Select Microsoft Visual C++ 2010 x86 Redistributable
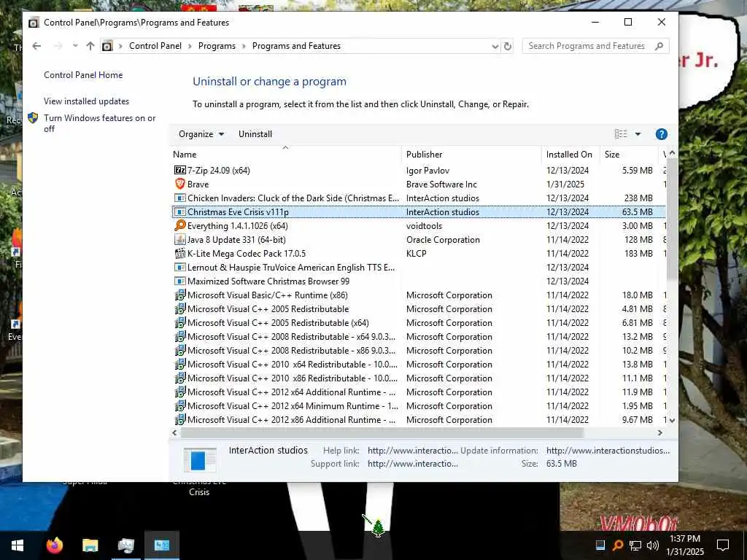 point(419,378)
